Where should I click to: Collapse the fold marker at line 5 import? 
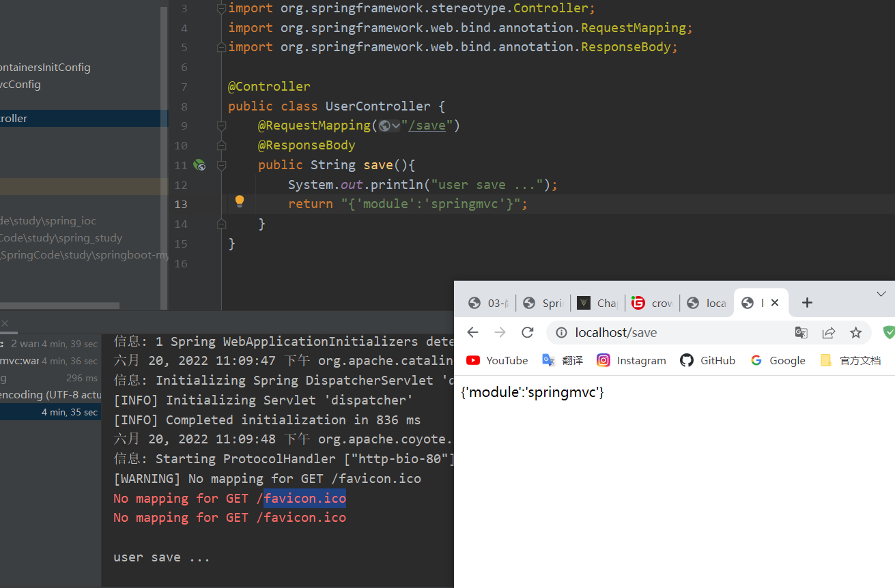coord(221,47)
